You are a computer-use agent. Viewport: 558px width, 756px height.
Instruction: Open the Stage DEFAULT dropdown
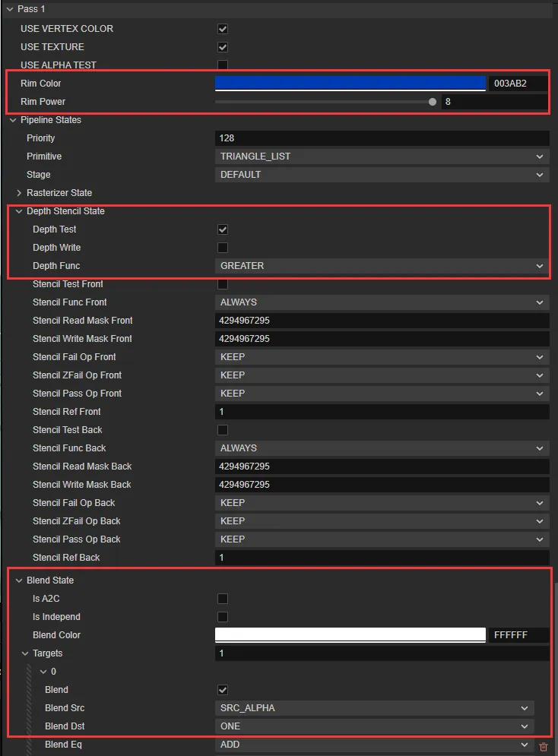click(382, 175)
